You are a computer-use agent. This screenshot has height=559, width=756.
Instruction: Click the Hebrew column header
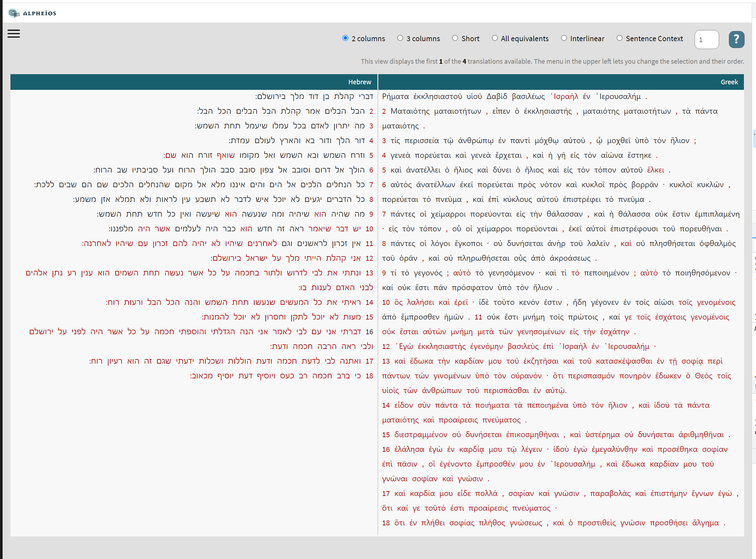(x=360, y=82)
